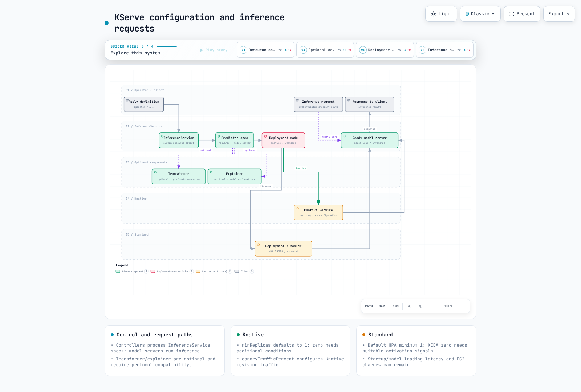Click the Standard card heading

[380, 335]
